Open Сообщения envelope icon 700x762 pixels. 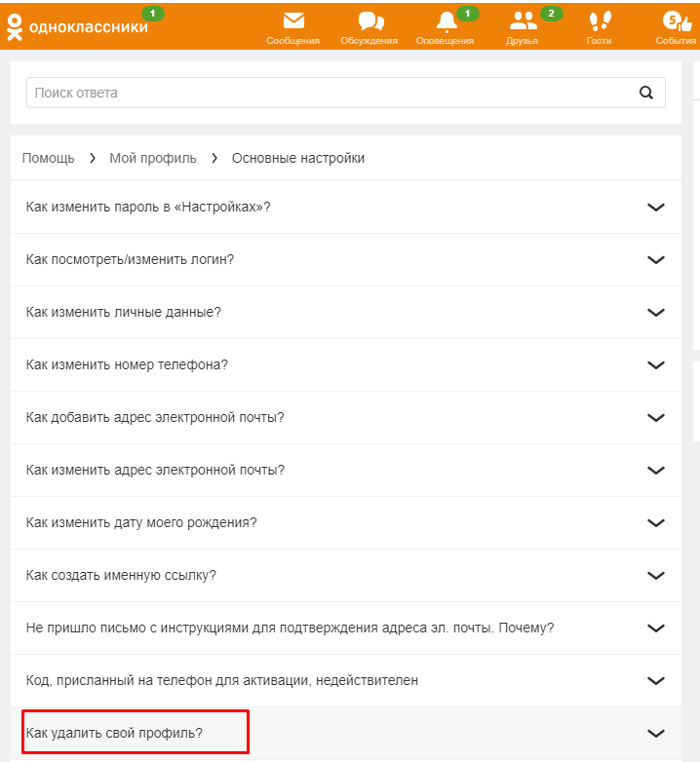[x=293, y=20]
